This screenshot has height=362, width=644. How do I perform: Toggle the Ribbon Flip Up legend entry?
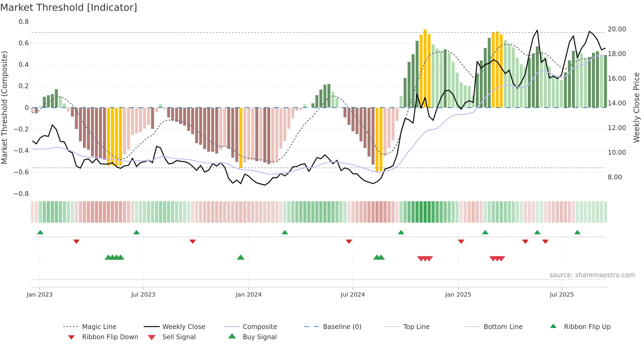click(x=580, y=327)
